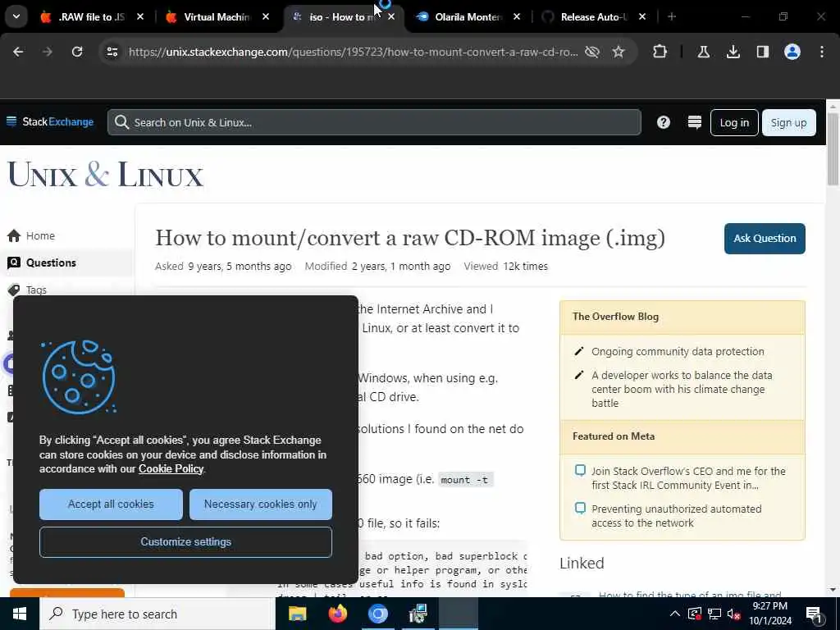Viewport: 840px width, 630px height.
Task: Open the Chrome three-dot menu
Action: pyautogui.click(x=822, y=52)
